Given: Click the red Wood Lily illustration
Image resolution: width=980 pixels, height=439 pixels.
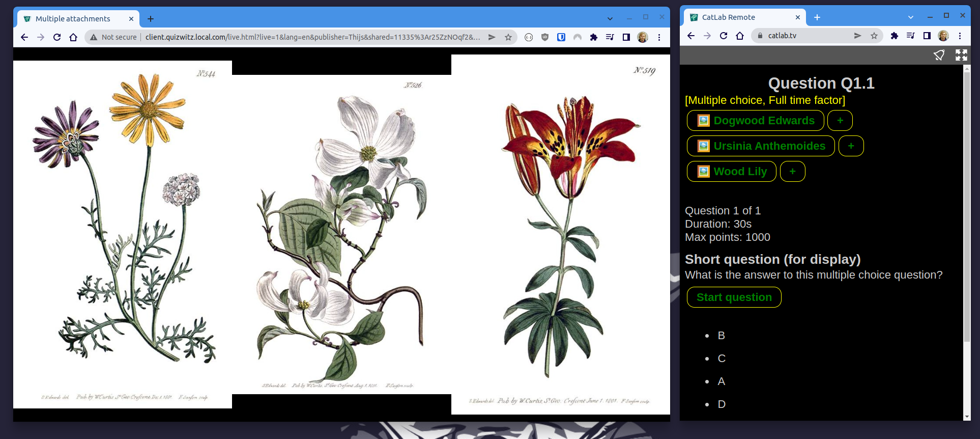Looking at the screenshot, I should coord(561,234).
